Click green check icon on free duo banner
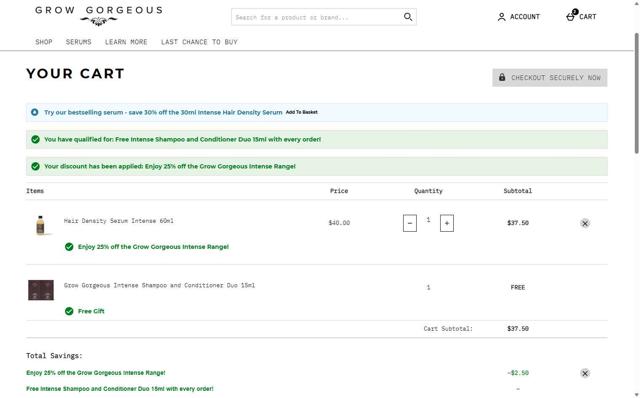This screenshot has width=640, height=398. (36, 139)
